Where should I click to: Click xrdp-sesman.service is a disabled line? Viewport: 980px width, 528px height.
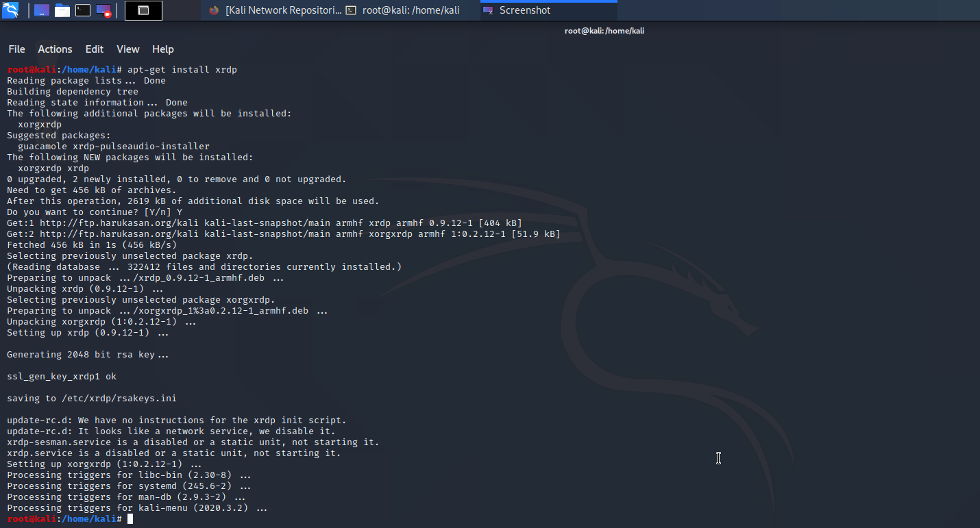pos(193,442)
